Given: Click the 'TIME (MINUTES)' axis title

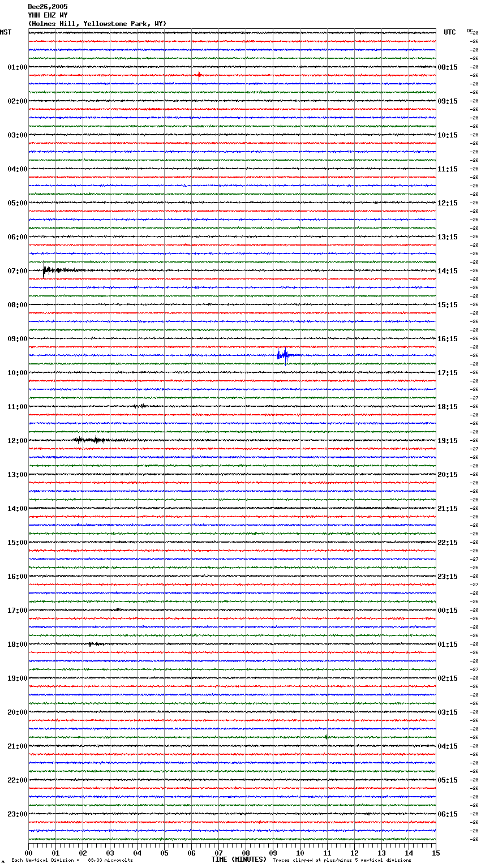Looking at the screenshot, I should tap(239, 860).
